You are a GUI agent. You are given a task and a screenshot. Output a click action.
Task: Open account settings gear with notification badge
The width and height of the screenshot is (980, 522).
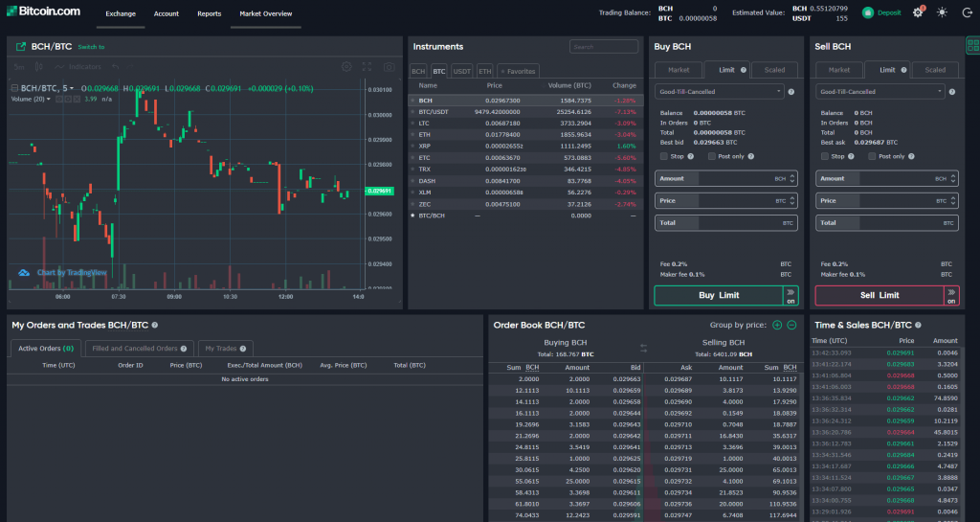918,12
